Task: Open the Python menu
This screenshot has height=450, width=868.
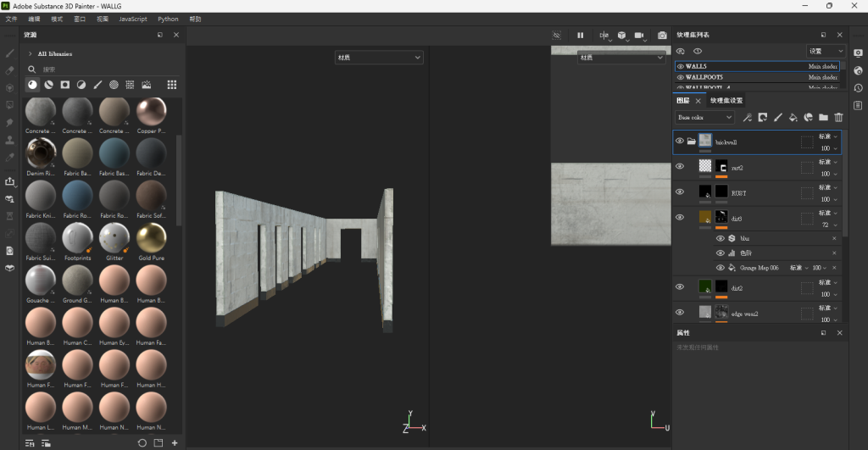Action: coord(168,19)
